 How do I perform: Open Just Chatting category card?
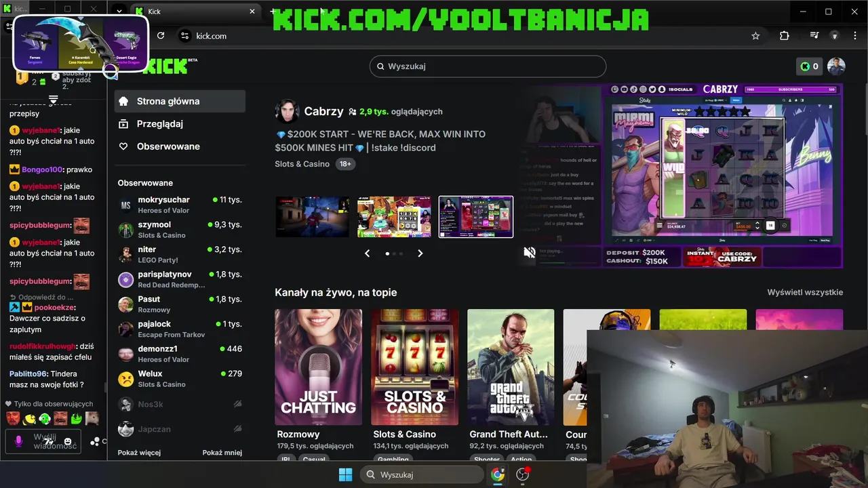tap(318, 367)
